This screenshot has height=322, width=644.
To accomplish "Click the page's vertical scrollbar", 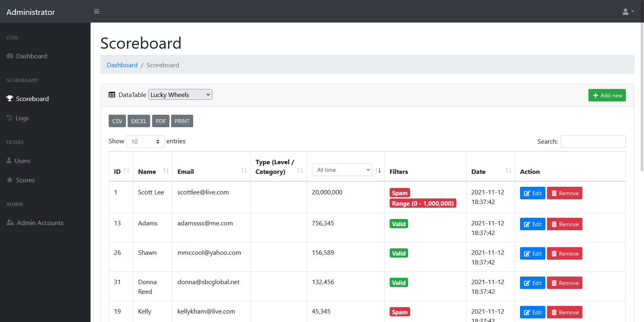I will coord(642,97).
